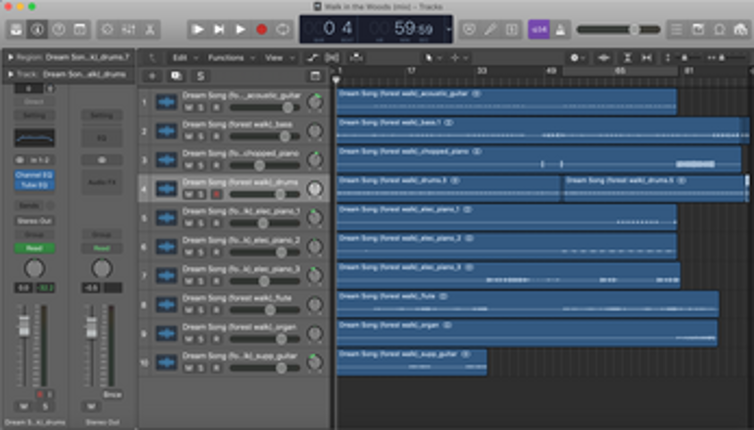
Task: Click the Inspector icon in toolbar
Action: 37,30
